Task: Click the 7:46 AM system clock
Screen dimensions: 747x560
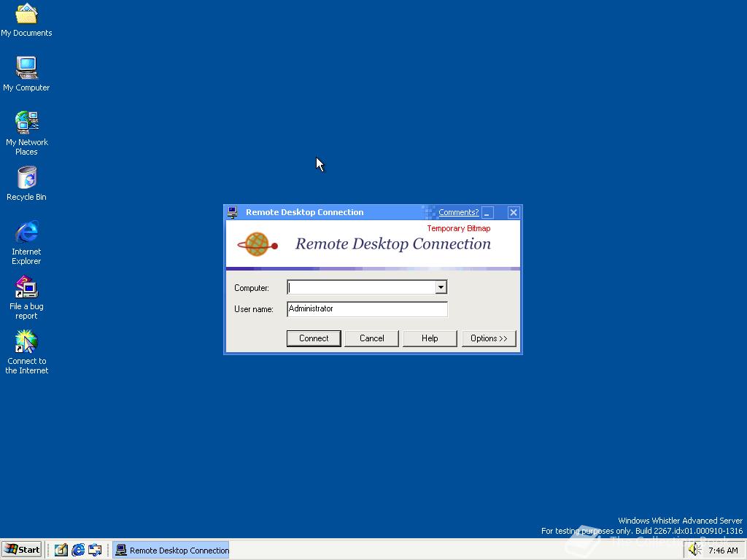Action: tap(723, 551)
